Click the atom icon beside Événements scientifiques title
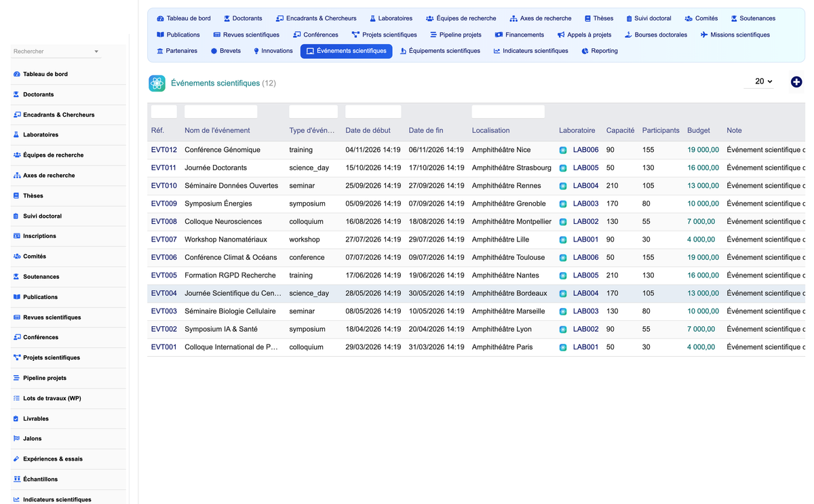 tap(157, 83)
